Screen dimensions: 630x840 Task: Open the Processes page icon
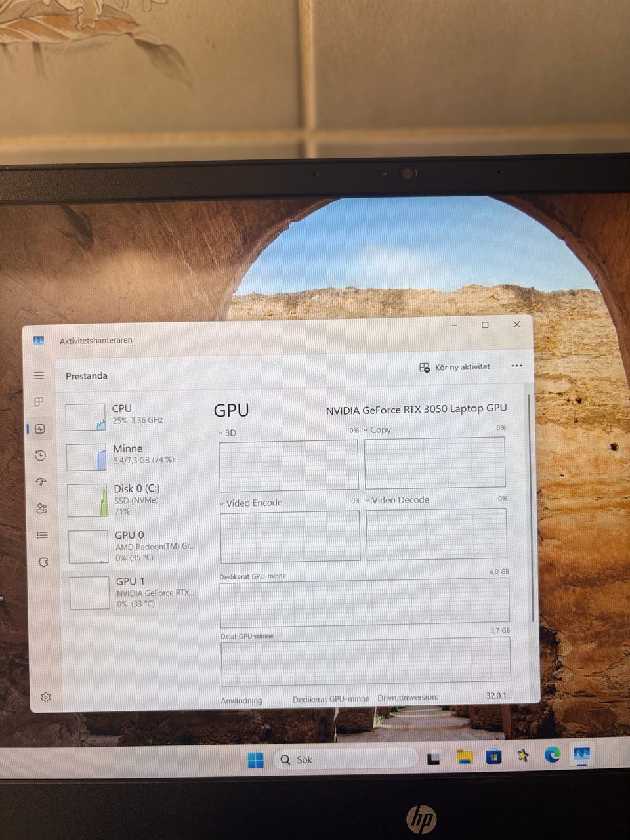tap(39, 402)
